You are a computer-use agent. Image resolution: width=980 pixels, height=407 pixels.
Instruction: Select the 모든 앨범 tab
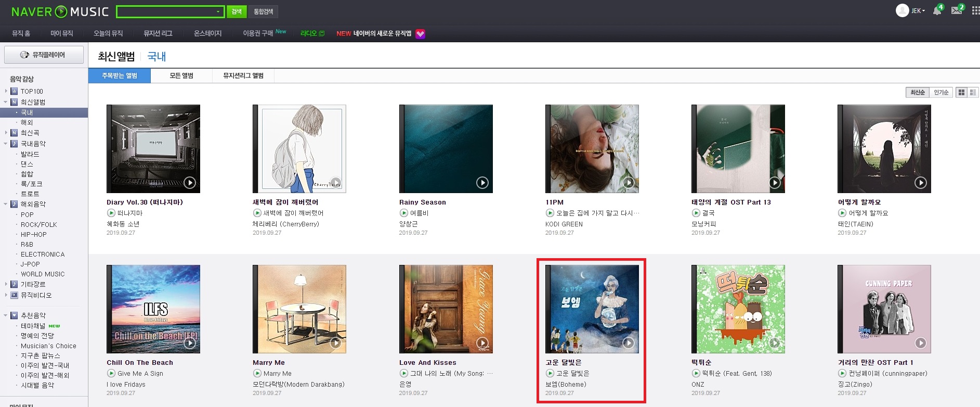tap(181, 75)
